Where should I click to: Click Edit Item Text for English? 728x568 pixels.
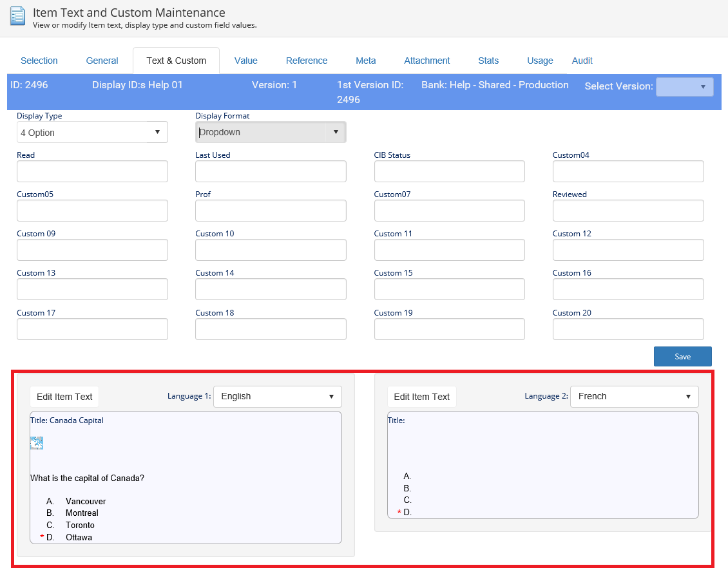(x=64, y=397)
